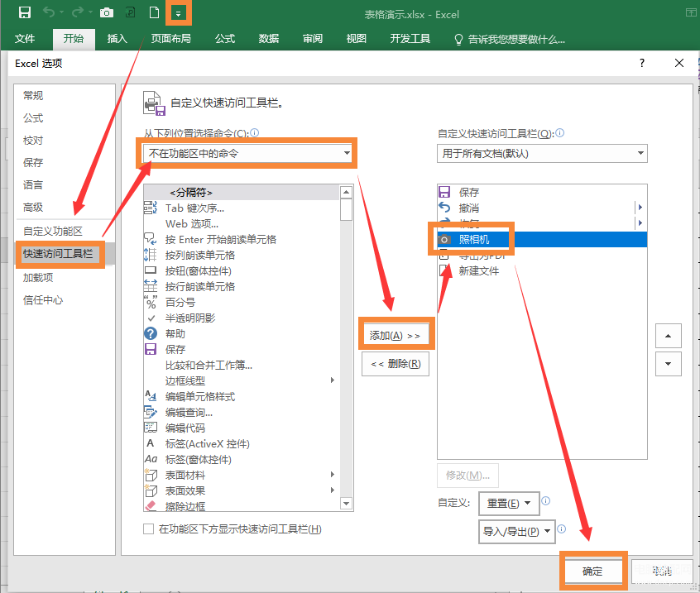Click the New File icon in the title bar
700x593 pixels.
(x=154, y=12)
